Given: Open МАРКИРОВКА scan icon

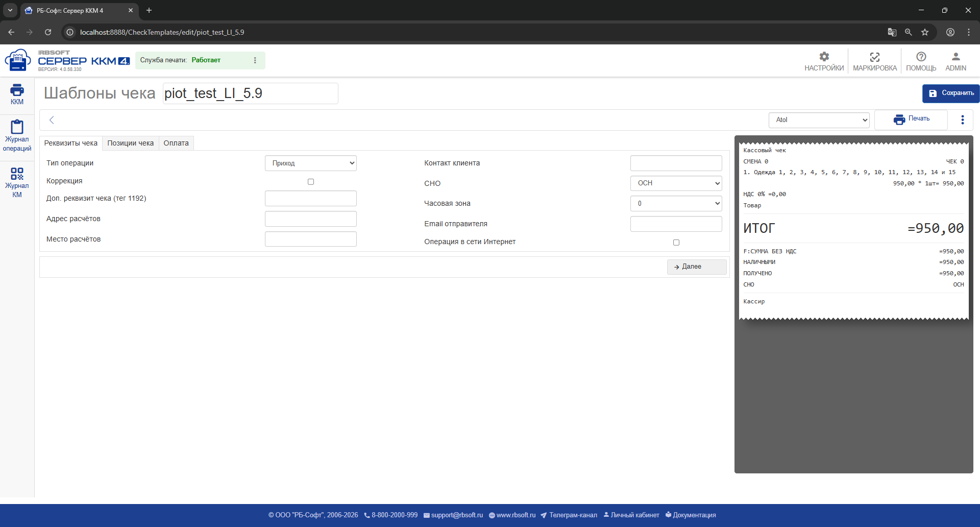Looking at the screenshot, I should tap(874, 57).
